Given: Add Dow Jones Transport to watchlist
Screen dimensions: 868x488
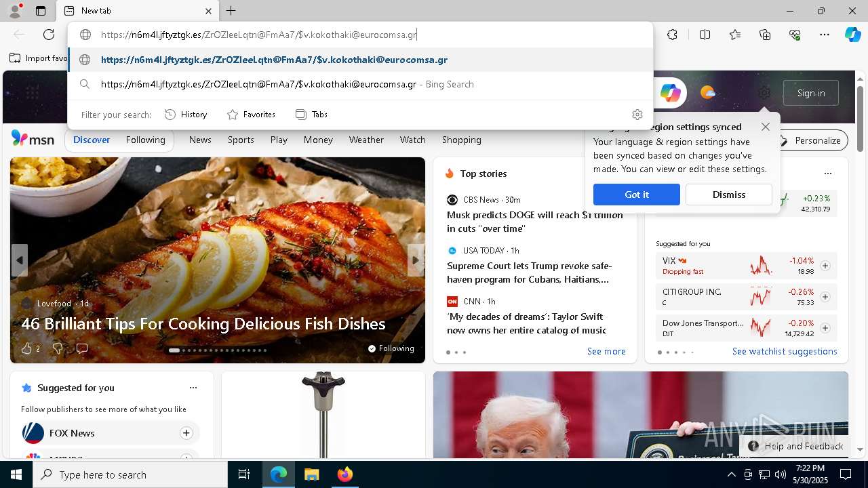Looking at the screenshot, I should click(x=825, y=328).
